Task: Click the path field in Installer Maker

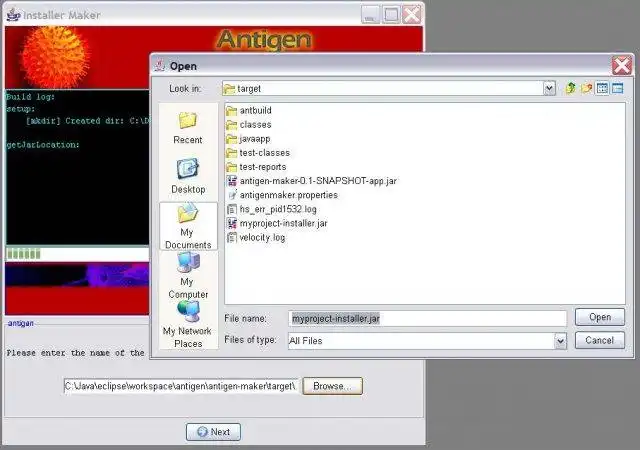Action: click(x=182, y=386)
